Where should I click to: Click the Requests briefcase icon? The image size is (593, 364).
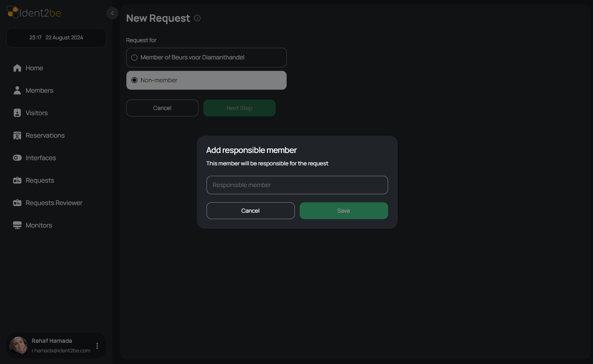coord(17,181)
